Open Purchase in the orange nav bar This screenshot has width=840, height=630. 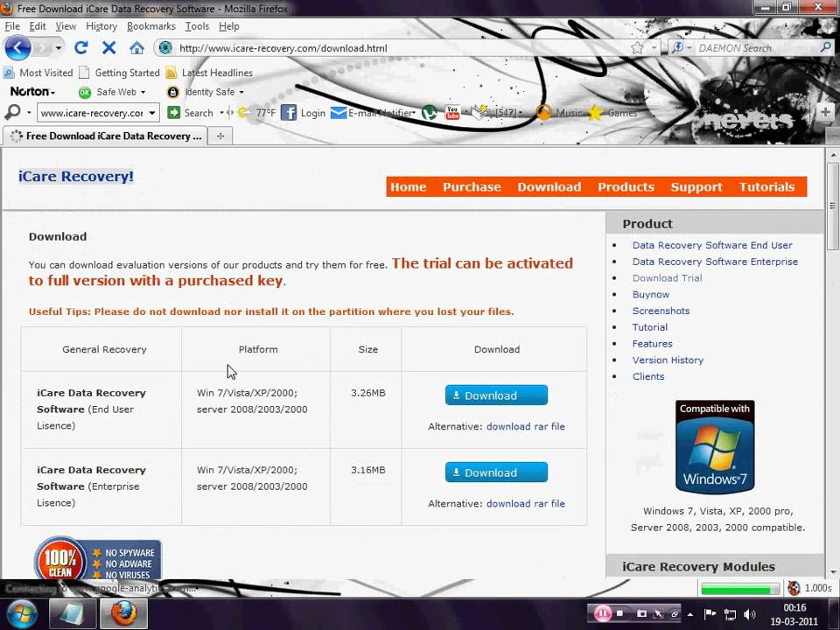click(x=472, y=187)
